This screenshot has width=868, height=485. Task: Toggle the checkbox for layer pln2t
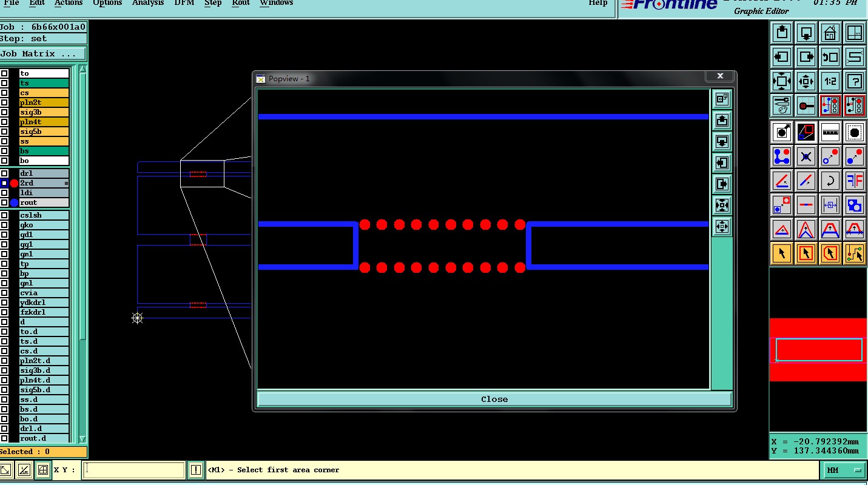(4, 102)
